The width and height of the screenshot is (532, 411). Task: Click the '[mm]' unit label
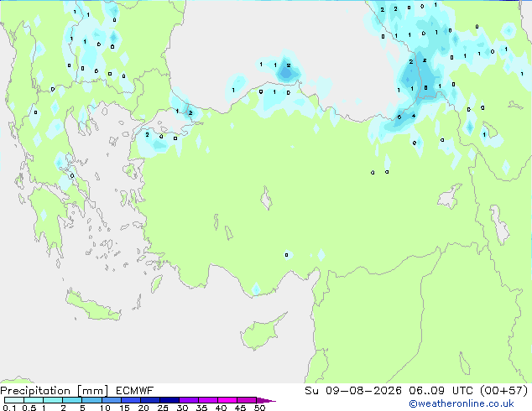92,391
